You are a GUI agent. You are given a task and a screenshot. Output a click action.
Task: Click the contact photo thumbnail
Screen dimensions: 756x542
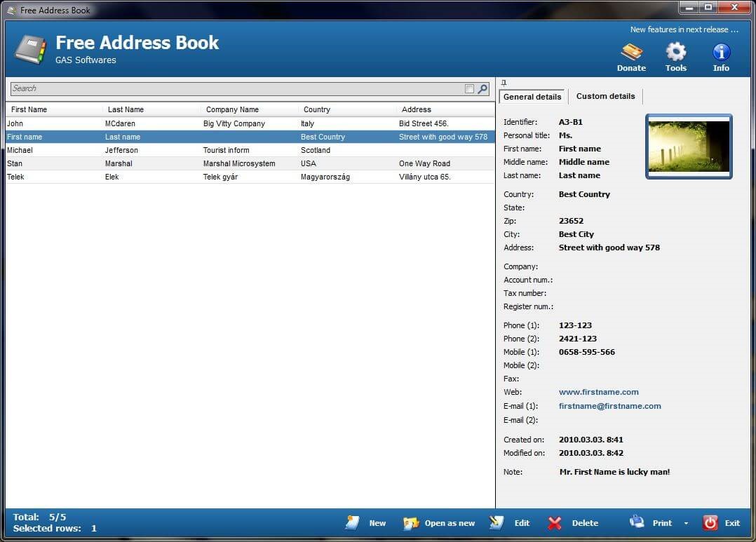[688, 146]
